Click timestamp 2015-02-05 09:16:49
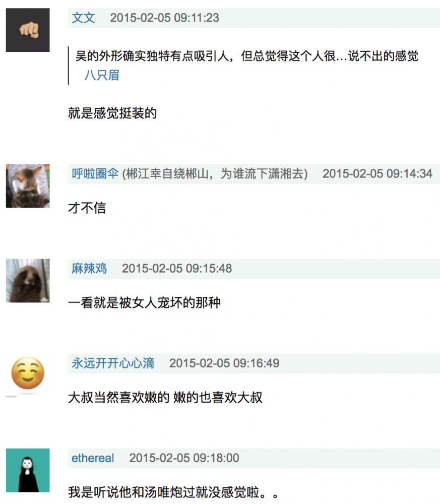The image size is (440, 504). pyautogui.click(x=224, y=363)
